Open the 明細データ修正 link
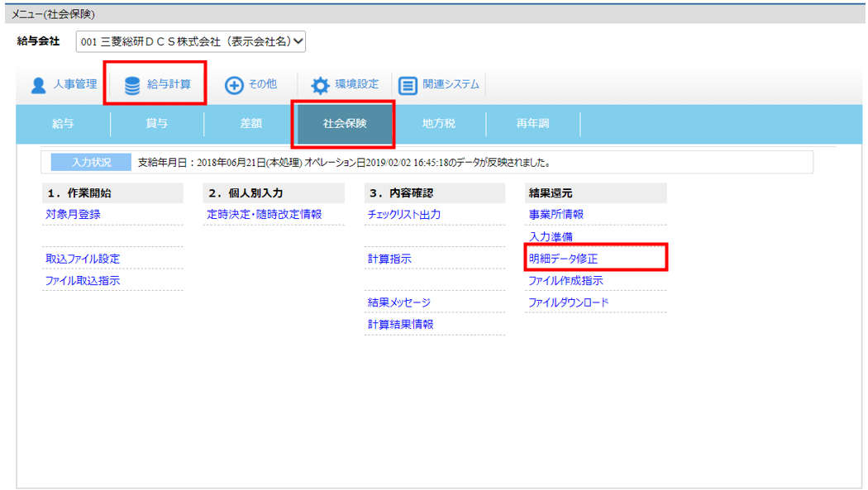 564,259
